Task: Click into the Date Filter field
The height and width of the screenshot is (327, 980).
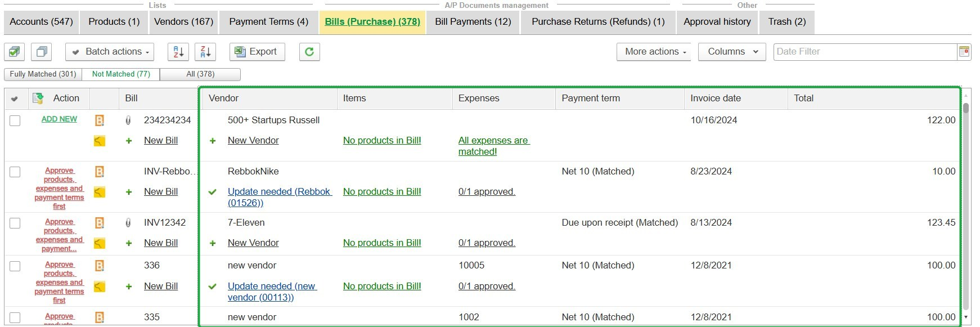Action: 864,52
